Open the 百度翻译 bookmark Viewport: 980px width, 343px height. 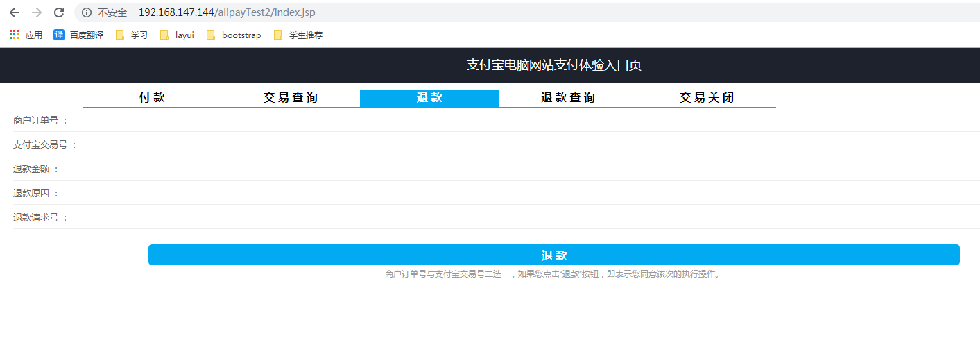78,35
